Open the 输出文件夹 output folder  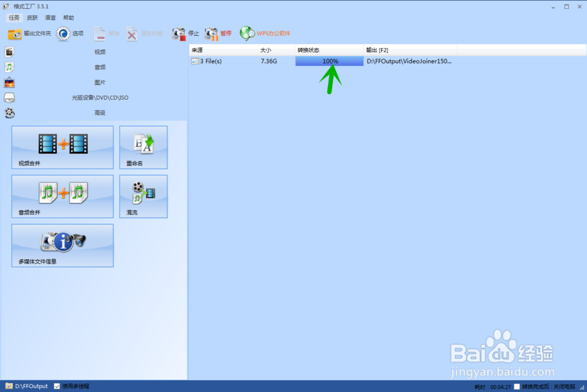coord(29,33)
